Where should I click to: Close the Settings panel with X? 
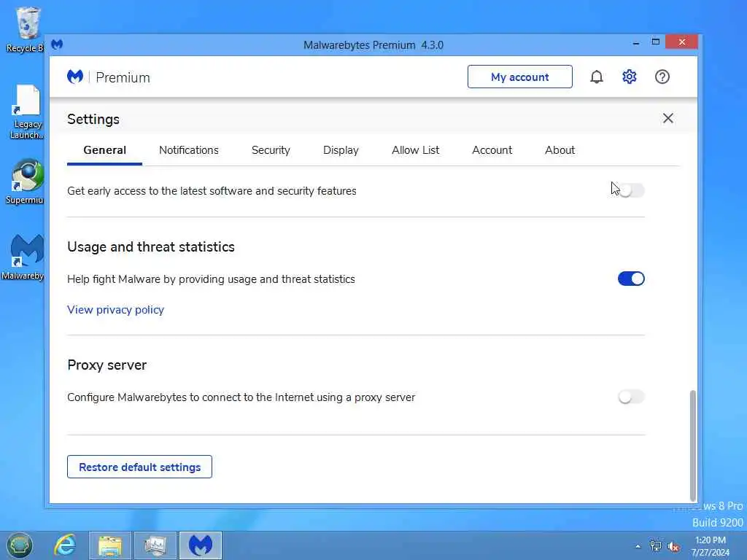pyautogui.click(x=668, y=118)
